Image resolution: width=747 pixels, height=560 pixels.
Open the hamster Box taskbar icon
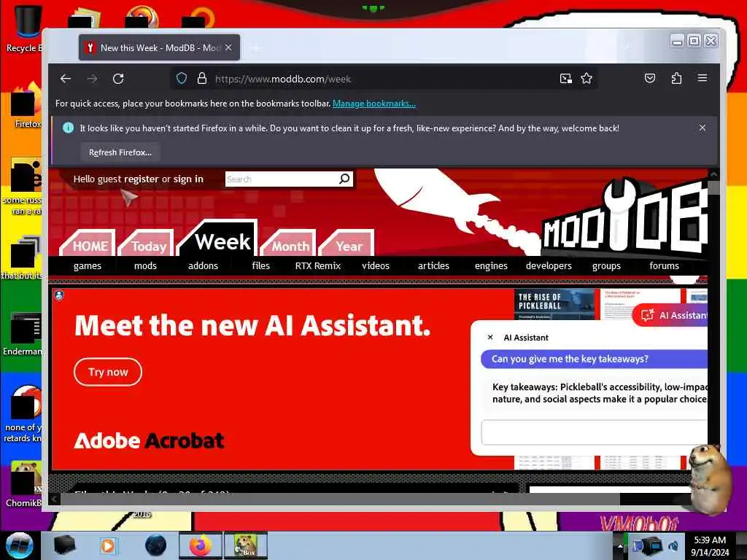[x=245, y=545]
